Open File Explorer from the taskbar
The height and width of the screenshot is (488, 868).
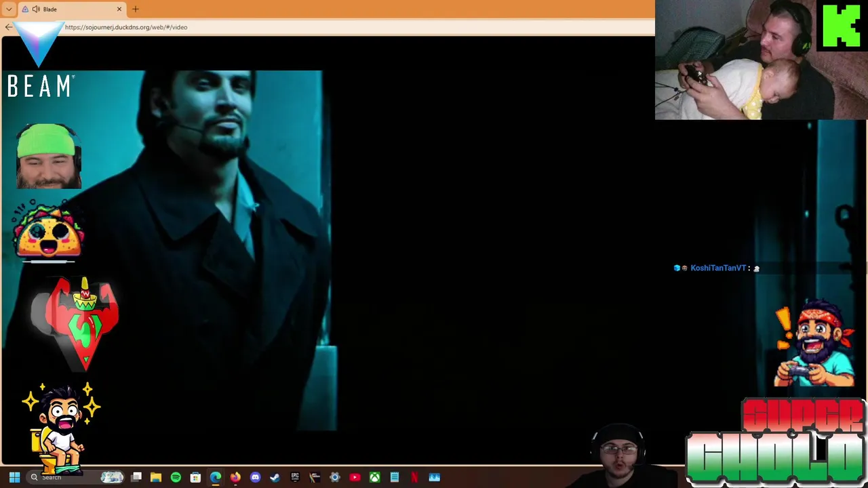point(156,477)
